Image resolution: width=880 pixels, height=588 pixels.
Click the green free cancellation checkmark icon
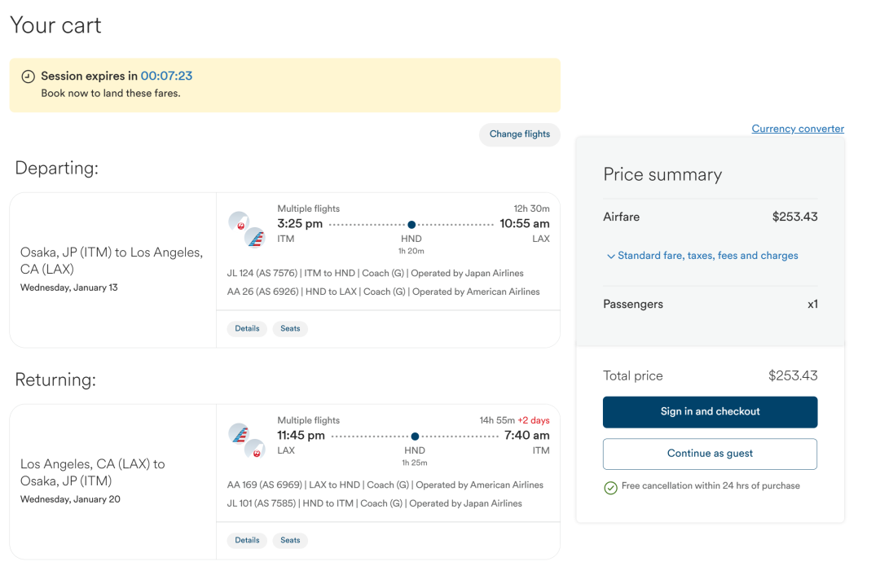coord(610,488)
